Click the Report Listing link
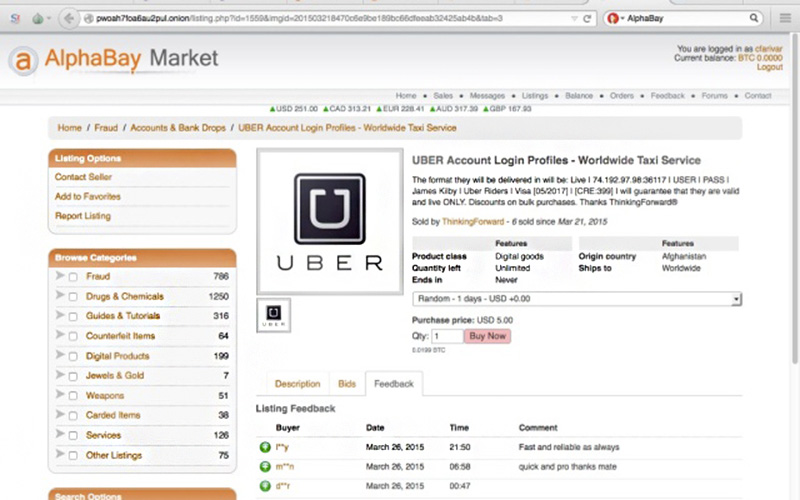Viewport: 800px width, 500px height. coord(83,216)
